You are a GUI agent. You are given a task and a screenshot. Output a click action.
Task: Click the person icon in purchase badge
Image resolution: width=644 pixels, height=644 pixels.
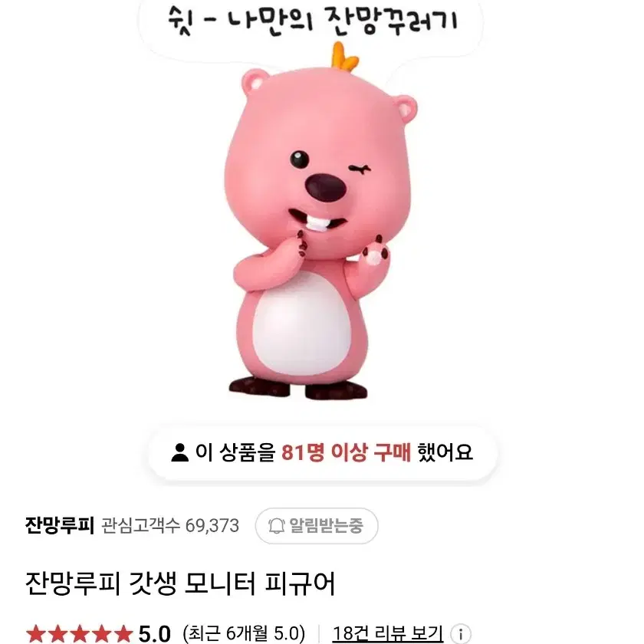[179, 452]
